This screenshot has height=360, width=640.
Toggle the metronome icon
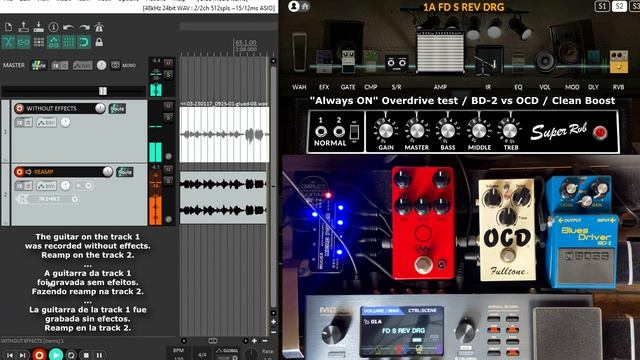(99, 27)
